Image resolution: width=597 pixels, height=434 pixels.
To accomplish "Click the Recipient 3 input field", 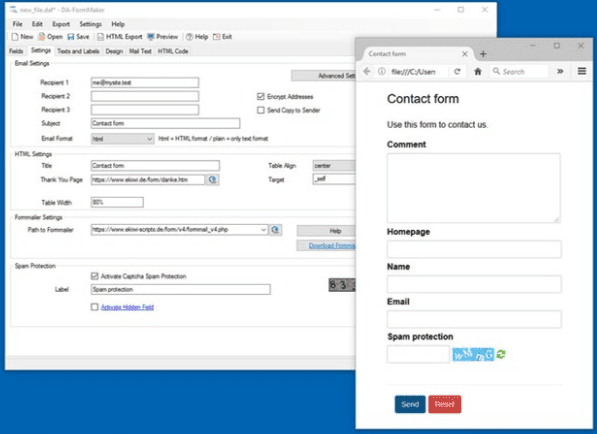I will pyautogui.click(x=145, y=110).
